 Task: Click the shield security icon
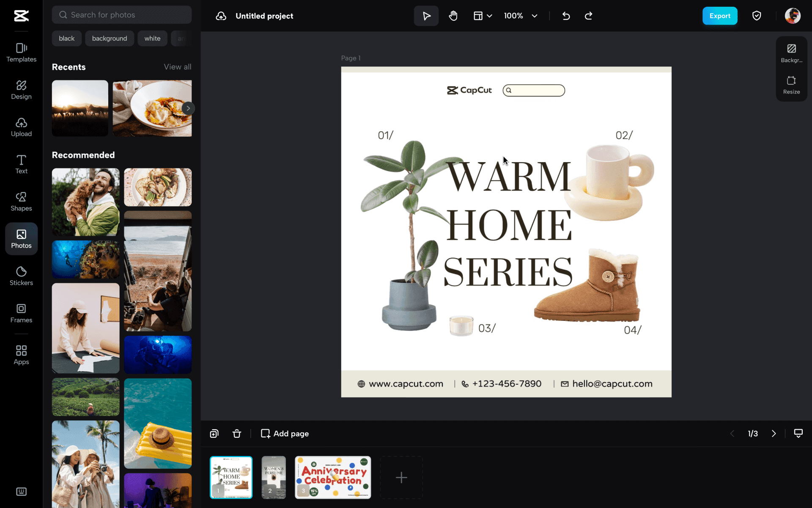(757, 16)
